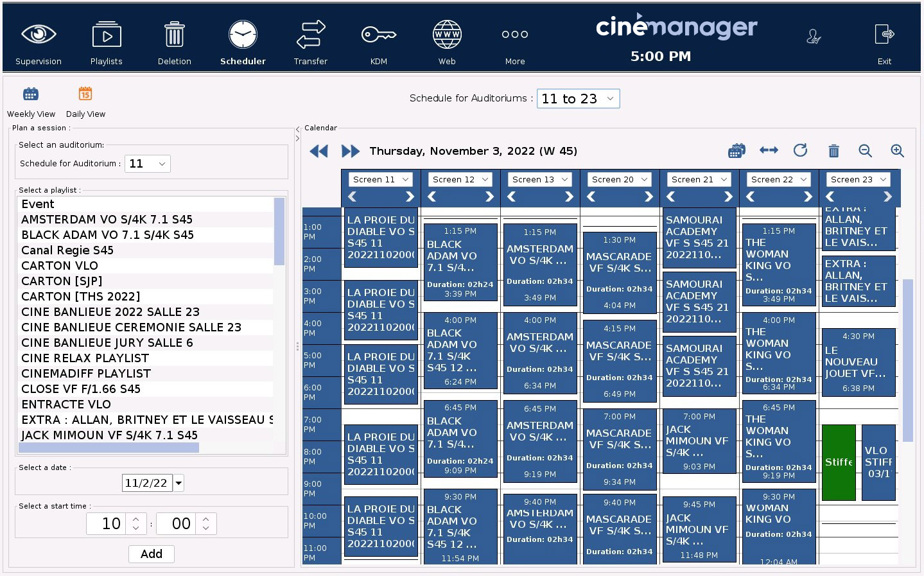Open the KDM key management section
Viewport: 924px width, 576px height.
coord(378,40)
